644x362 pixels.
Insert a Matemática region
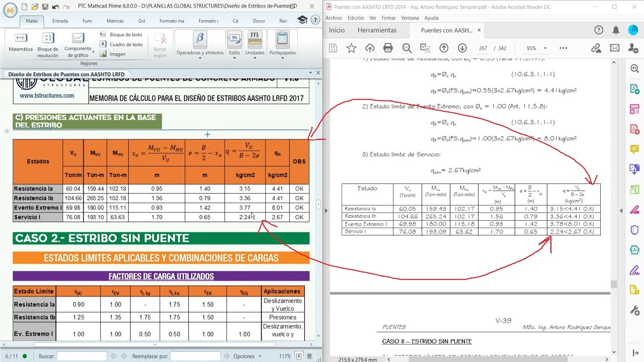click(21, 43)
